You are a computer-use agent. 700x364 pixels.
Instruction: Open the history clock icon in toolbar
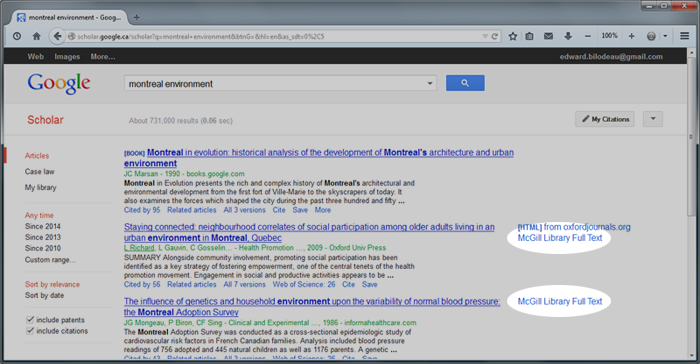17,36
